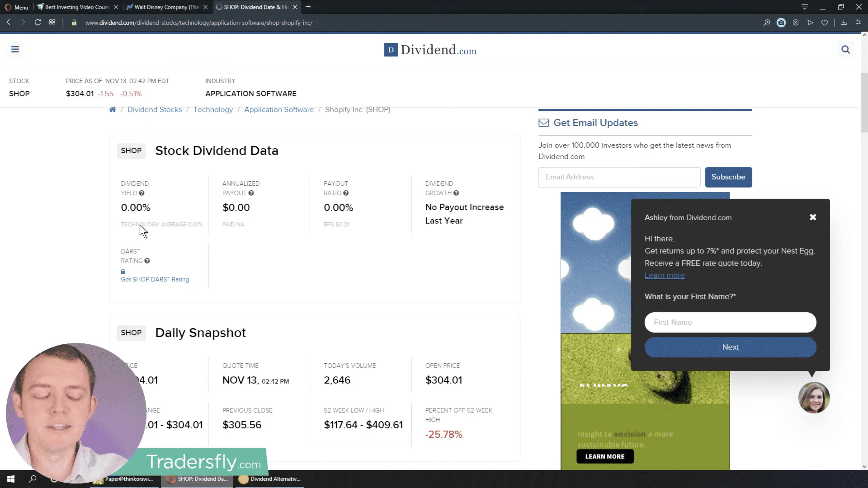Open Windows taskbar search

(32, 479)
